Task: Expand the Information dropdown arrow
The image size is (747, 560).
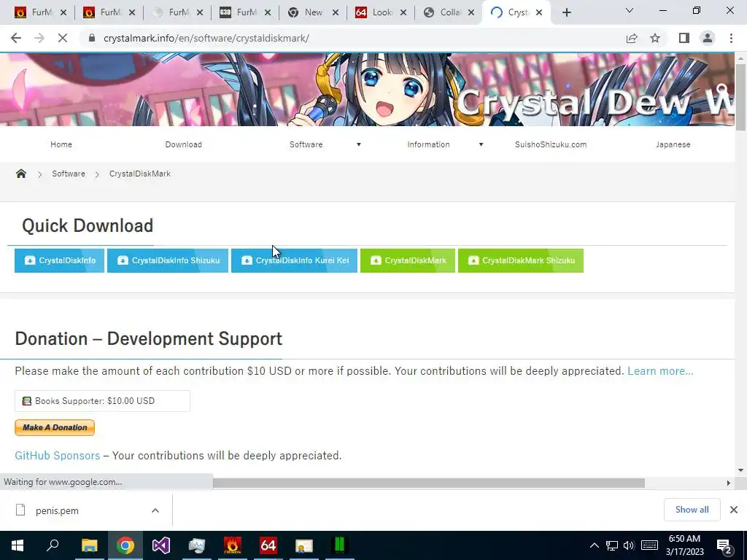Action: [x=481, y=144]
